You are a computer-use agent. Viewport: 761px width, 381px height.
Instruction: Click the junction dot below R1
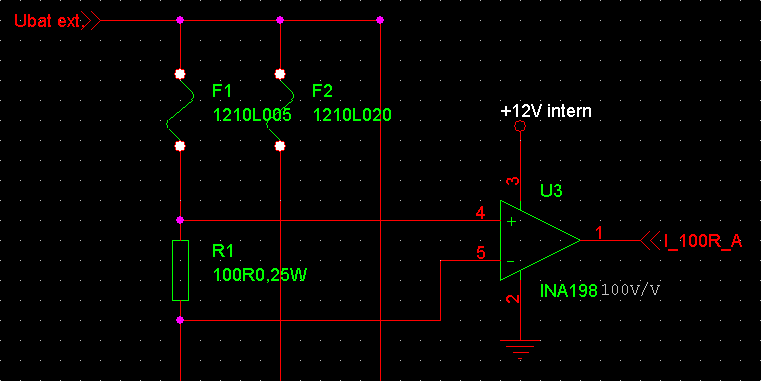click(180, 320)
